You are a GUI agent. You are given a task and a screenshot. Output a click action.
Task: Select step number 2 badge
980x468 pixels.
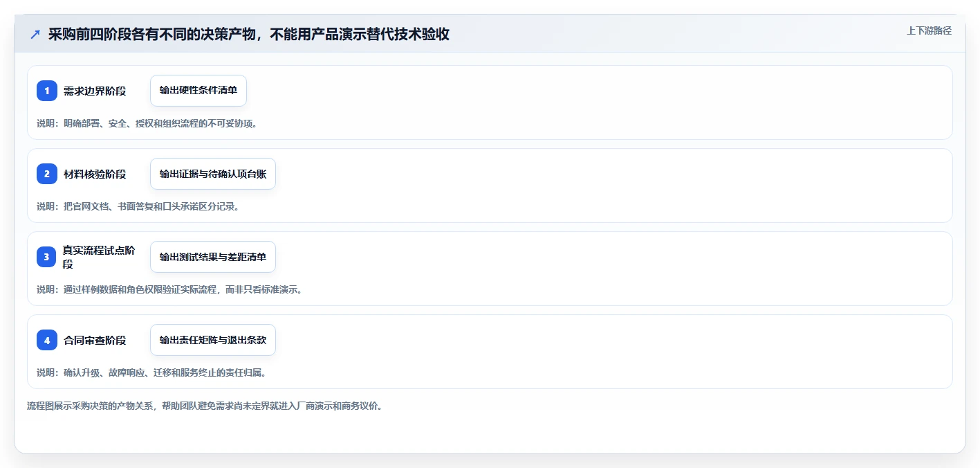[47, 174]
